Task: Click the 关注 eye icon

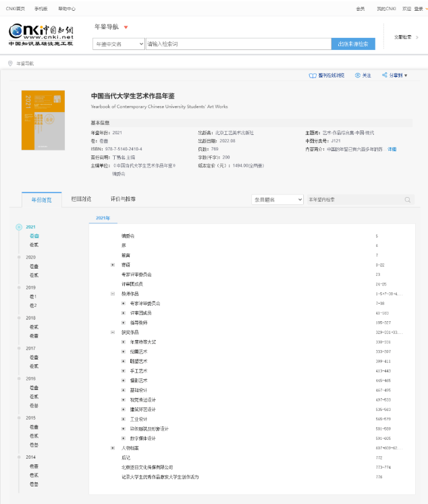Action: coord(357,76)
